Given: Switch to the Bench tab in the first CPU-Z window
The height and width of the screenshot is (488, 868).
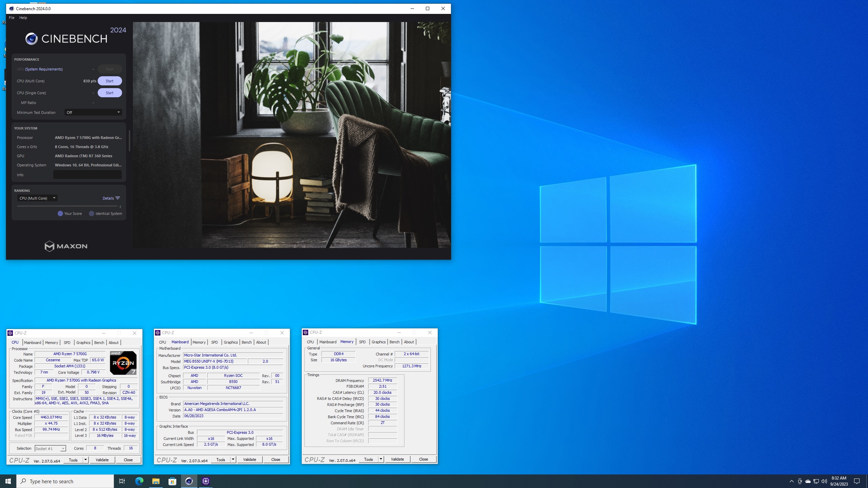Looking at the screenshot, I should click(99, 343).
